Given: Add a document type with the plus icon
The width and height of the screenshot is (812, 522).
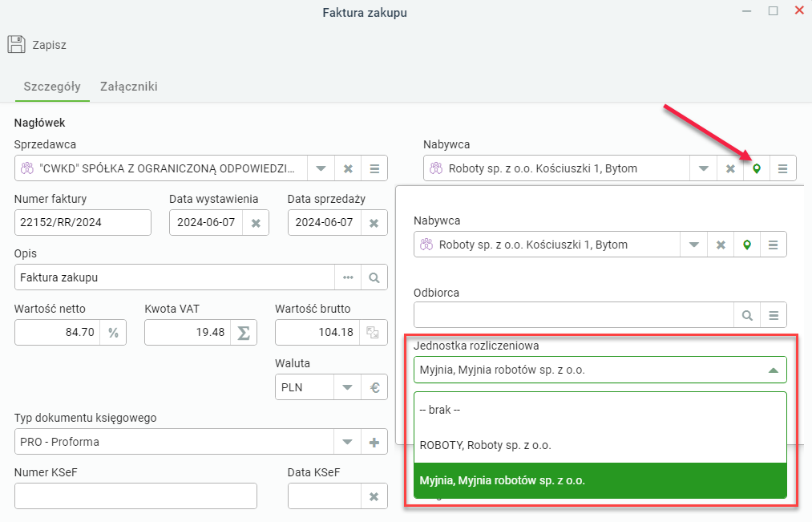Looking at the screenshot, I should [x=374, y=443].
